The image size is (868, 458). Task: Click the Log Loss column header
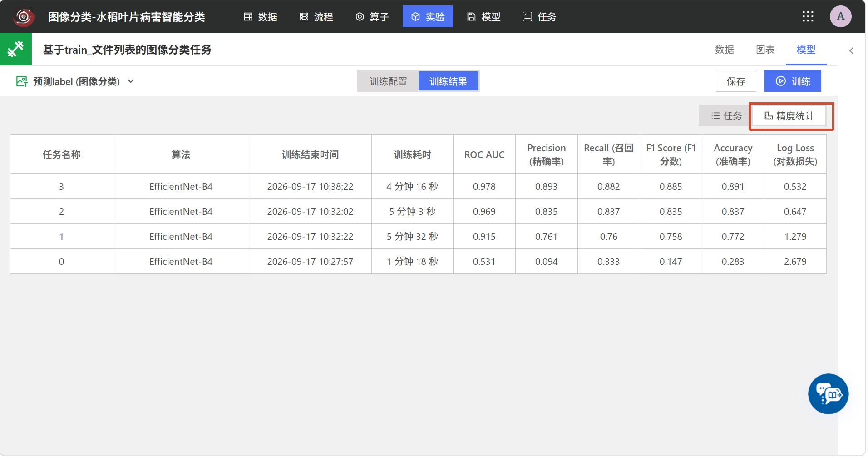pos(795,154)
